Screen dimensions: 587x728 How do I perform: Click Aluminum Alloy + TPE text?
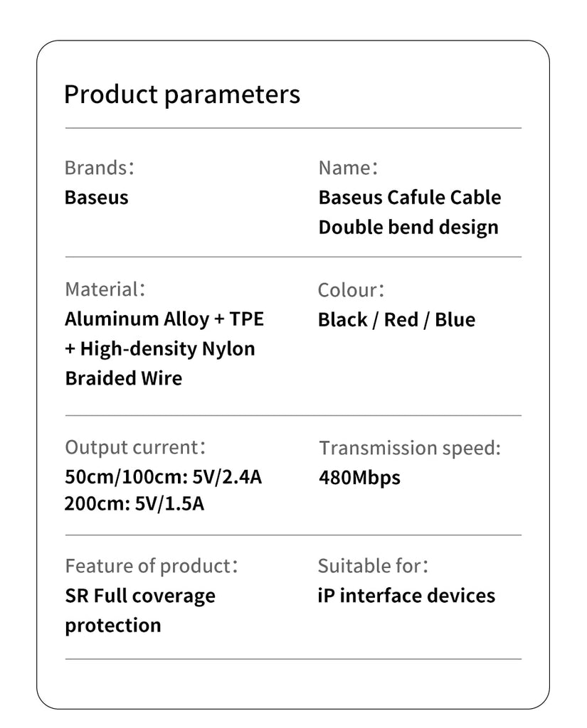coord(164,318)
